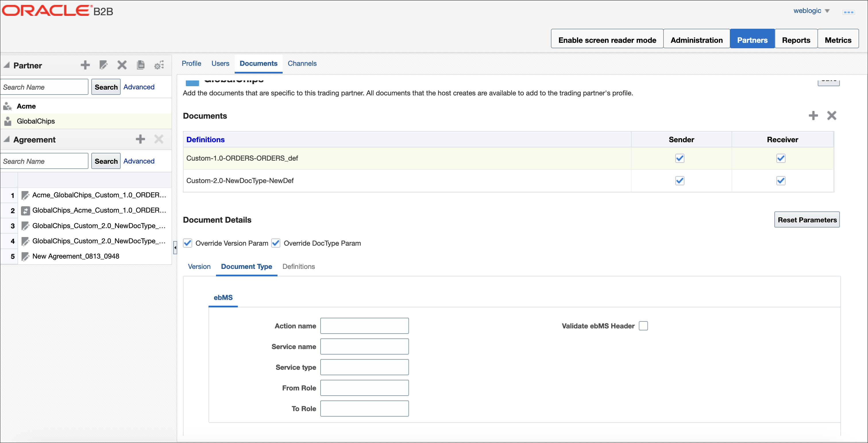Open Advanced search for partners
Viewport: 868px width, 443px height.
(x=139, y=87)
